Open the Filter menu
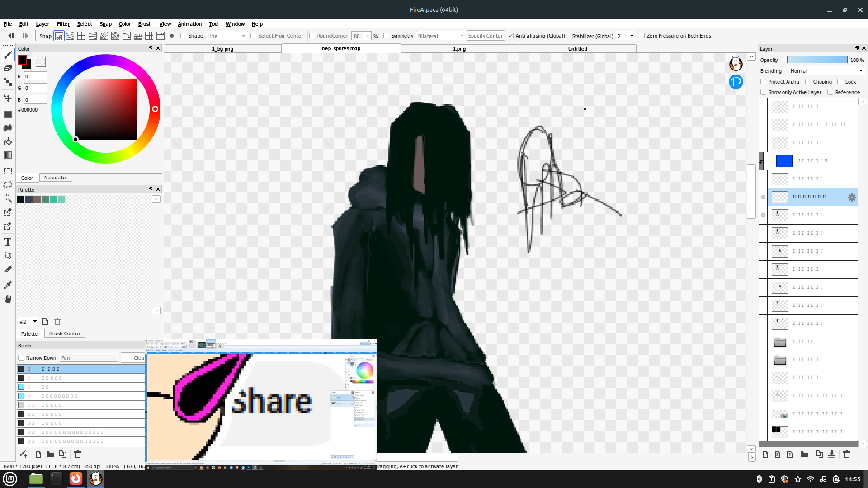Screen dimensions: 868x488 (63, 24)
